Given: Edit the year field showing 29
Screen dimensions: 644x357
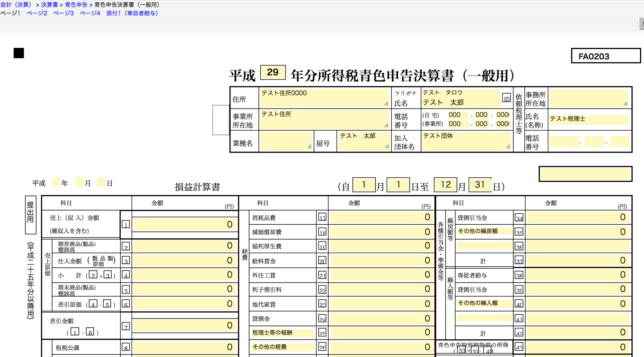Looking at the screenshot, I should pyautogui.click(x=273, y=72).
